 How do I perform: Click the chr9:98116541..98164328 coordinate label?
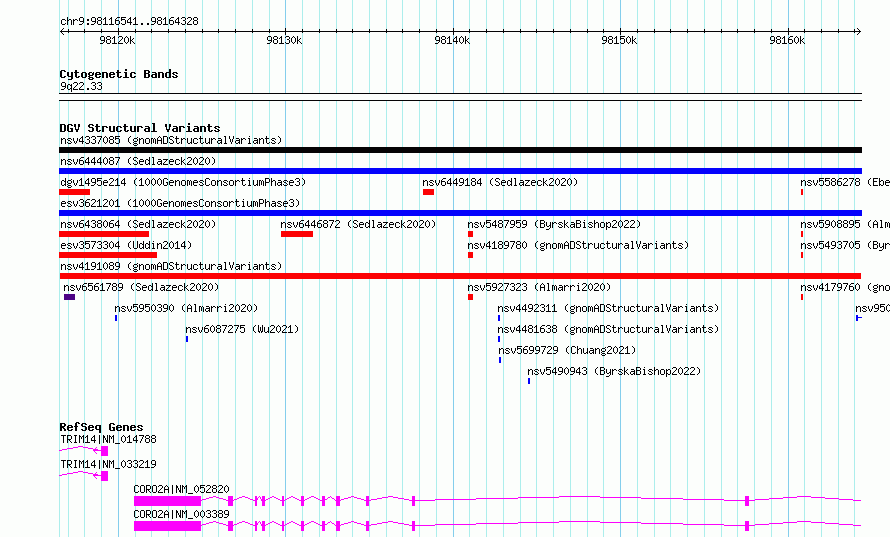129,22
